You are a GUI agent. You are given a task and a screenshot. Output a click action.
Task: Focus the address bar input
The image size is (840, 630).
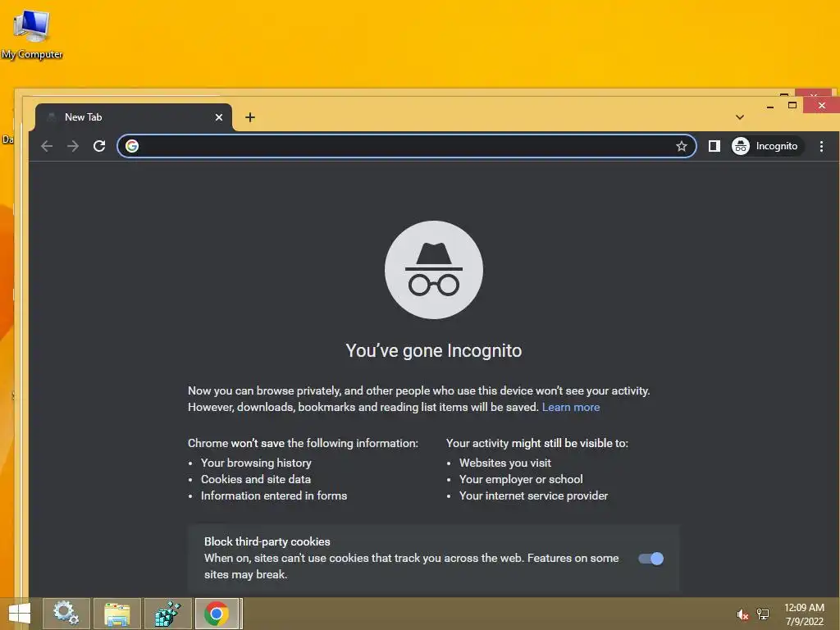[405, 146]
